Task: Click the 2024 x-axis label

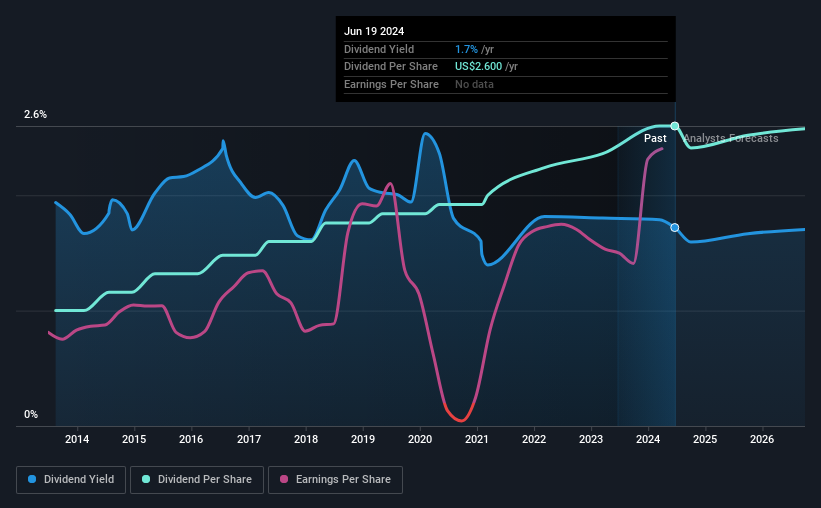Action: coord(648,439)
